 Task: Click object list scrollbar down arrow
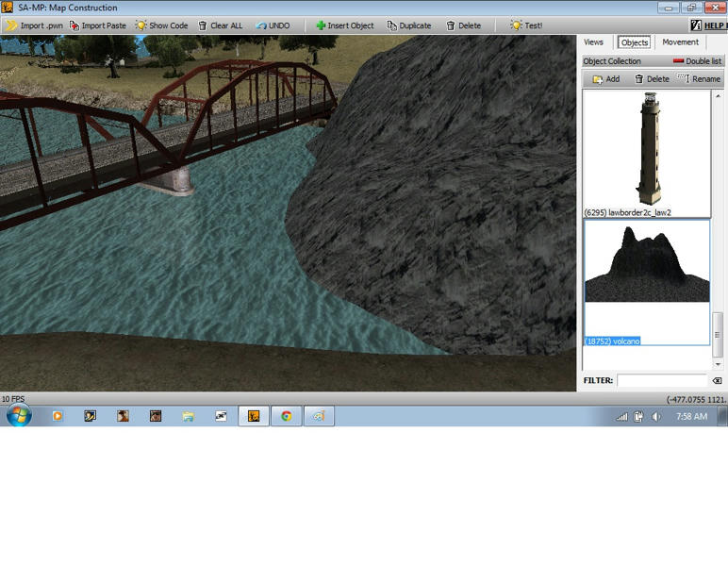718,364
